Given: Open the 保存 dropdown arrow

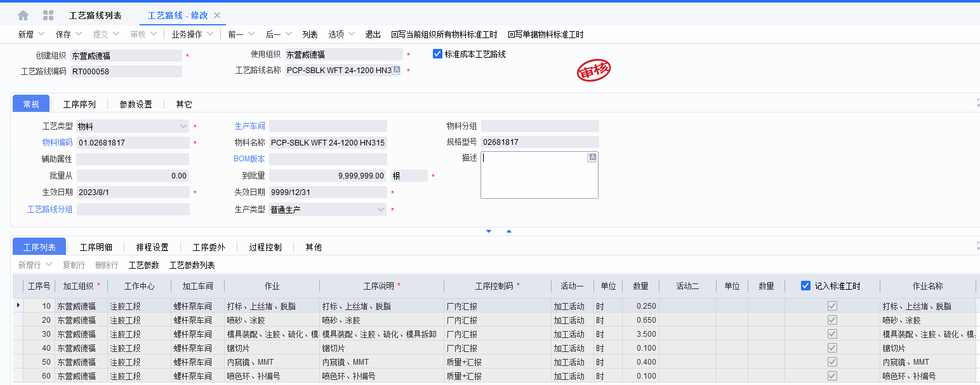Looking at the screenshot, I should (79, 34).
